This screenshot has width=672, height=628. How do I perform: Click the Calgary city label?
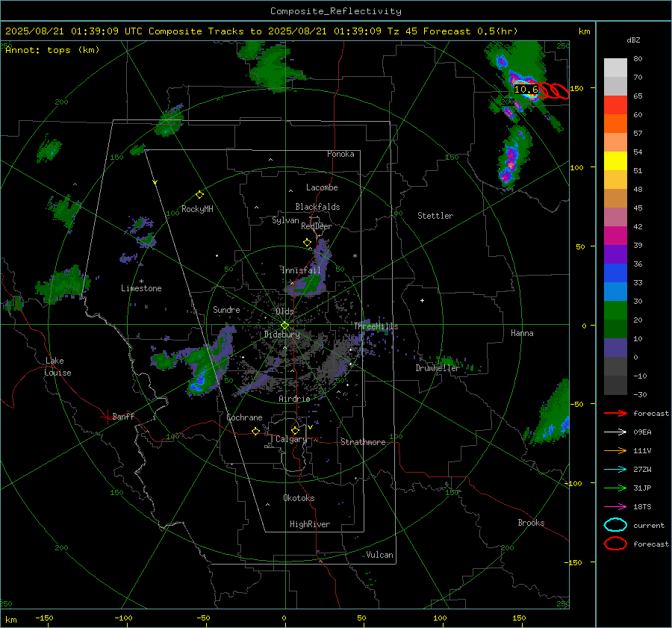click(291, 439)
